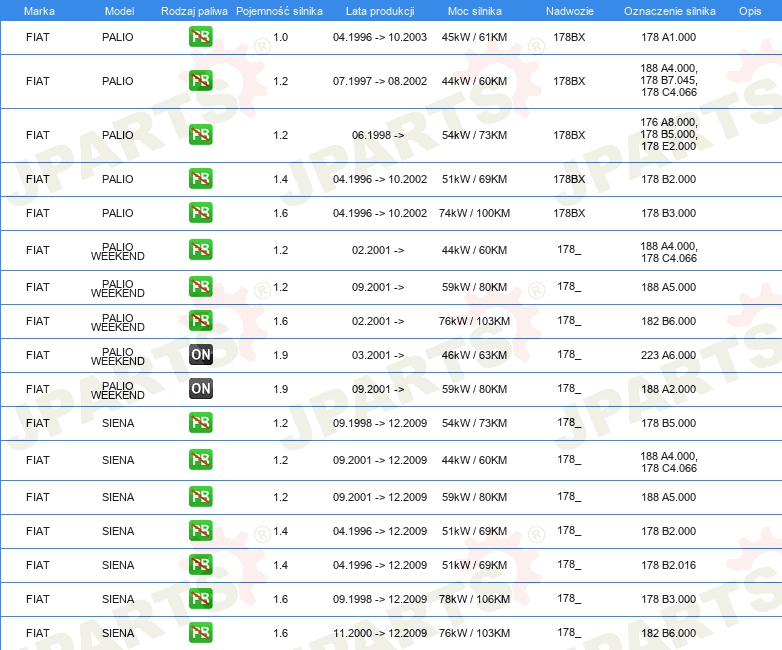Click the Oznaczenie silnika column header
Screen dimensions: 782x650
tap(669, 11)
